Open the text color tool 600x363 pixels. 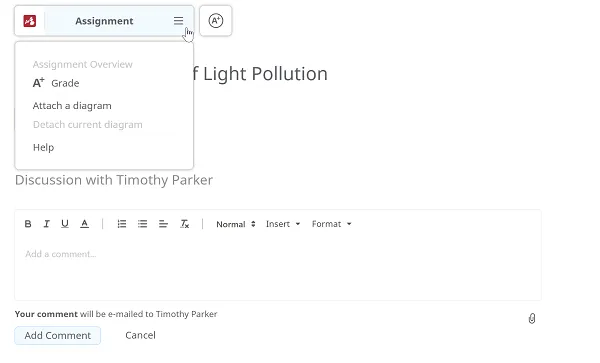click(x=85, y=224)
